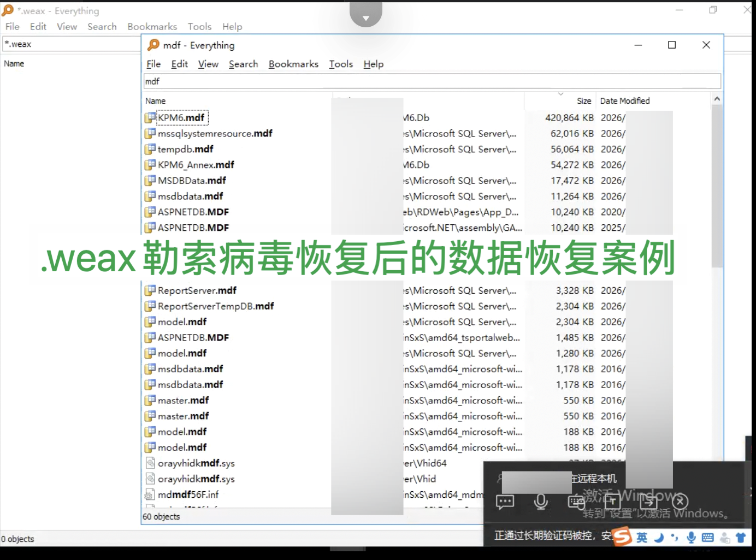This screenshot has width=756, height=560.
Task: Click the vertical scrollbar thumb of the results list
Action: coord(717,186)
